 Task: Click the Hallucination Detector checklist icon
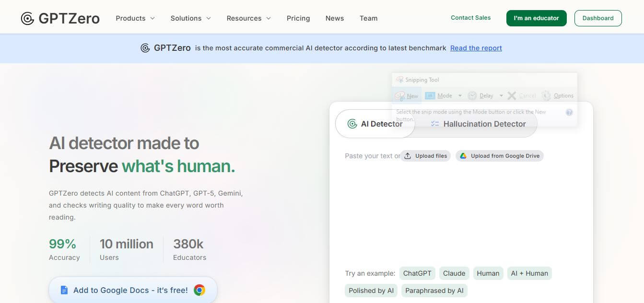pos(434,124)
